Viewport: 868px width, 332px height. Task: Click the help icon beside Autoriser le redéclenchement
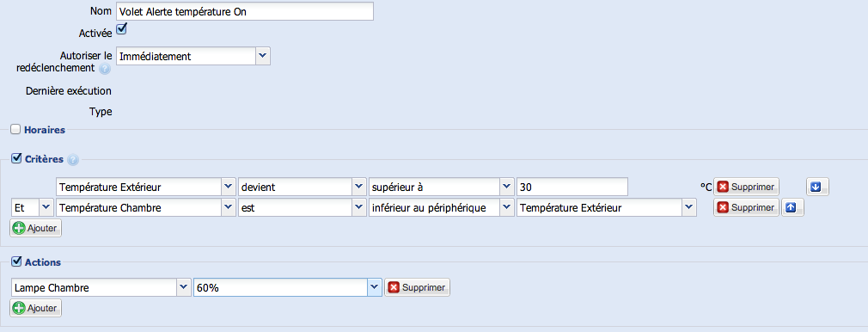[x=105, y=70]
